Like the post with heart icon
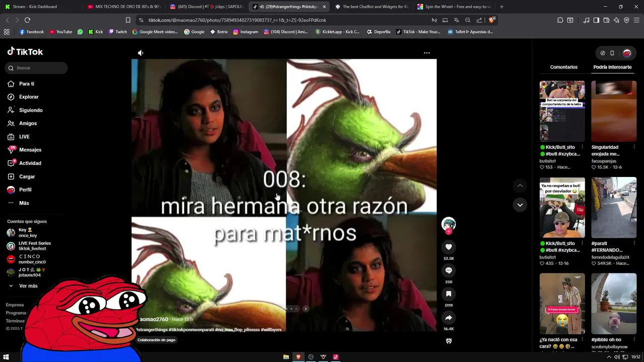This screenshot has width=644, height=362. coord(448,247)
